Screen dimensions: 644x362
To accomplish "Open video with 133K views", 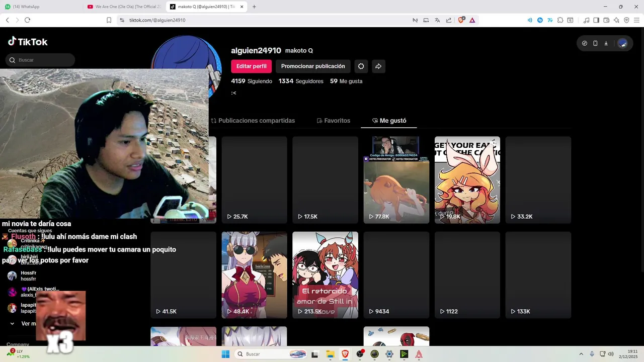I will point(538,275).
